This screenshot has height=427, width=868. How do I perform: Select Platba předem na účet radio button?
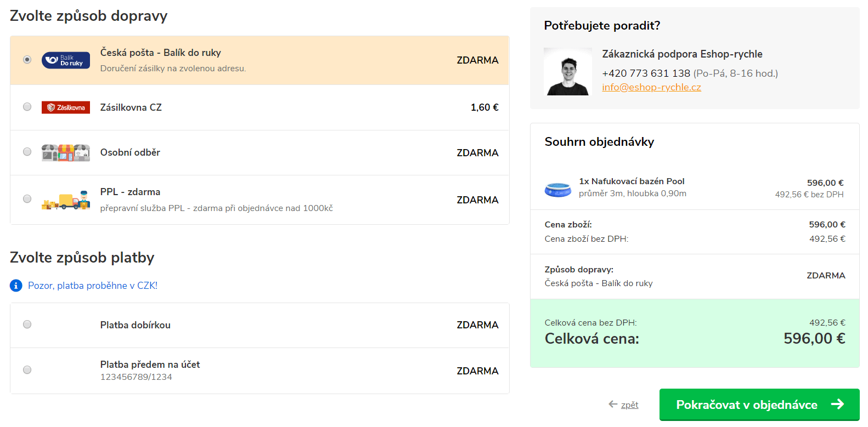pos(27,370)
